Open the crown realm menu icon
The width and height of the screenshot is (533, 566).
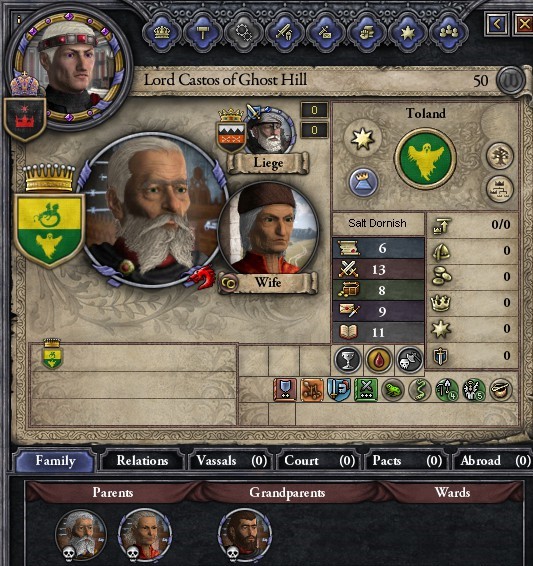[x=162, y=32]
